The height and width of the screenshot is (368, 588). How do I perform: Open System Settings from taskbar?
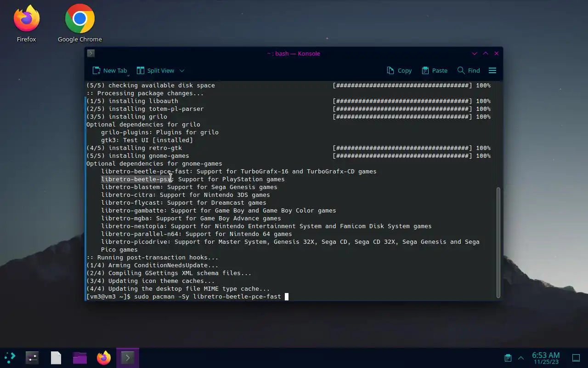[32, 357]
